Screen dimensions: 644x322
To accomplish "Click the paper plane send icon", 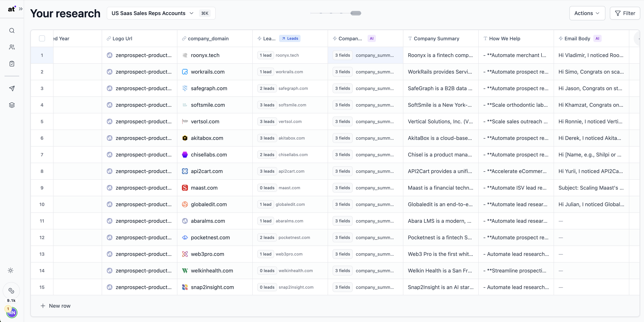I will tap(12, 88).
